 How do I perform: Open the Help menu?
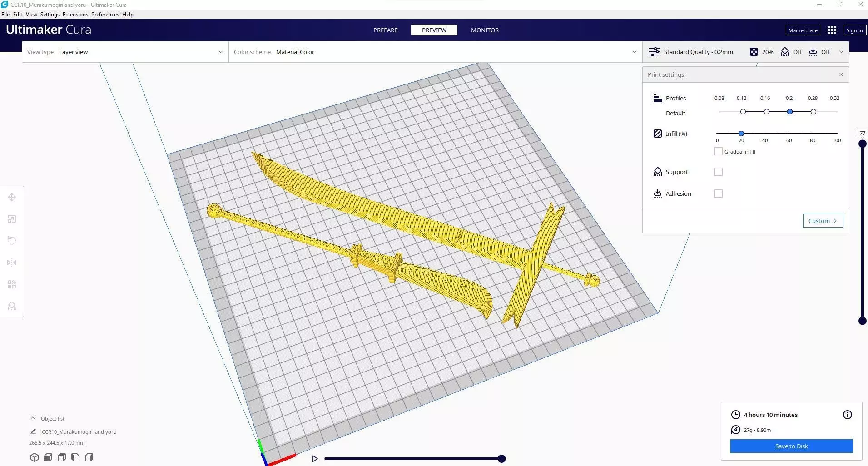tap(128, 15)
